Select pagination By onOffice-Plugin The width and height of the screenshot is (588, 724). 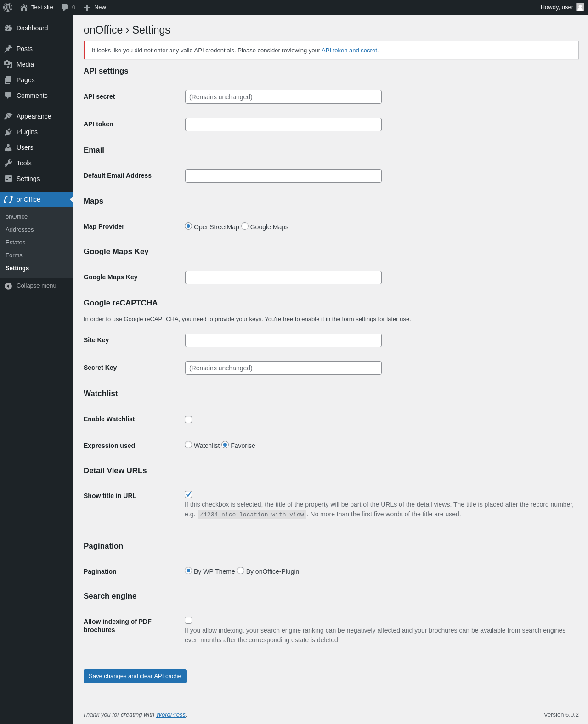pyautogui.click(x=241, y=571)
